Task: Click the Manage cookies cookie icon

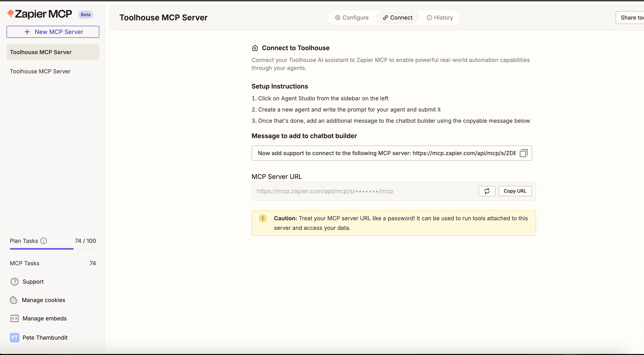Action: pyautogui.click(x=14, y=300)
